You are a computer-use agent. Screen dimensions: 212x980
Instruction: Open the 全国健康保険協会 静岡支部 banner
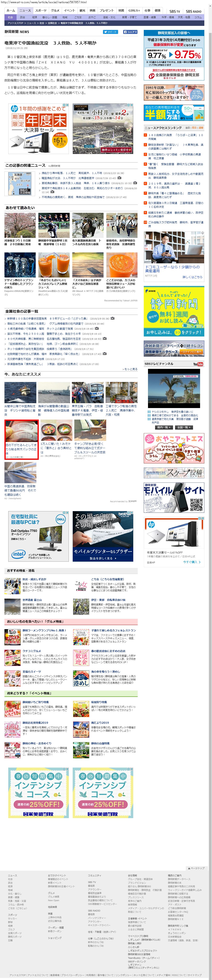(x=174, y=55)
